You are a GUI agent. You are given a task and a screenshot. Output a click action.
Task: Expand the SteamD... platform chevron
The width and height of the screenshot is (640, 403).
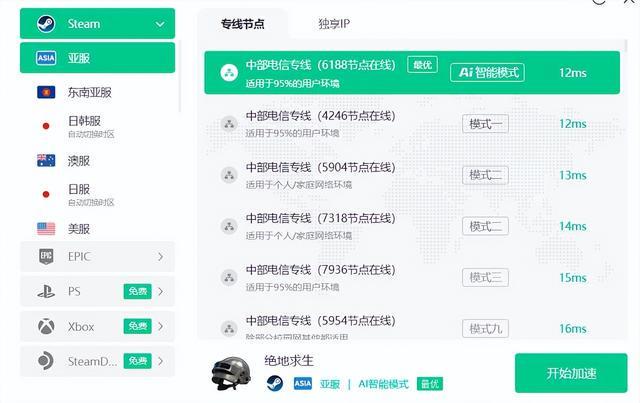click(x=160, y=361)
